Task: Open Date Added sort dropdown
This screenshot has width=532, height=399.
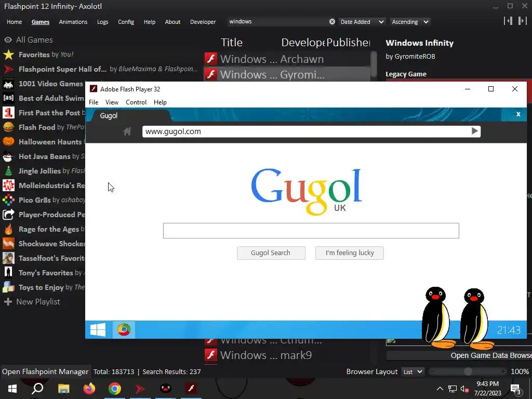Action: [362, 22]
